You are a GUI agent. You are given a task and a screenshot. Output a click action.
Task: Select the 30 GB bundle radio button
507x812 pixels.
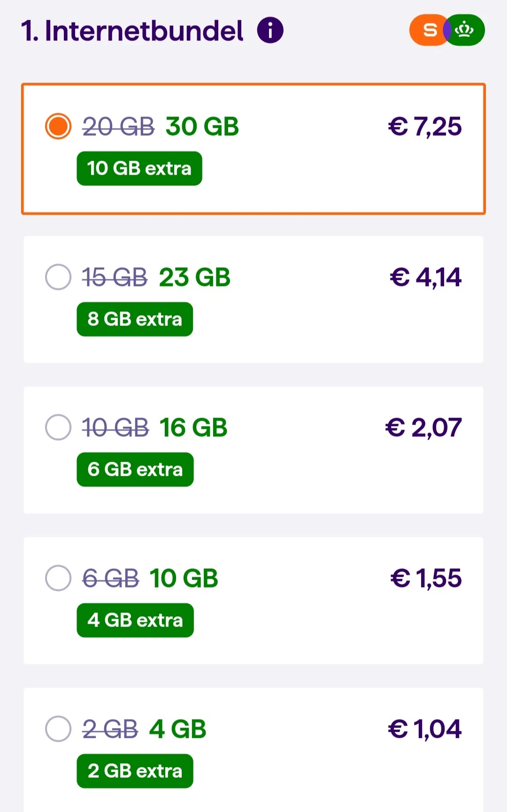pos(58,126)
